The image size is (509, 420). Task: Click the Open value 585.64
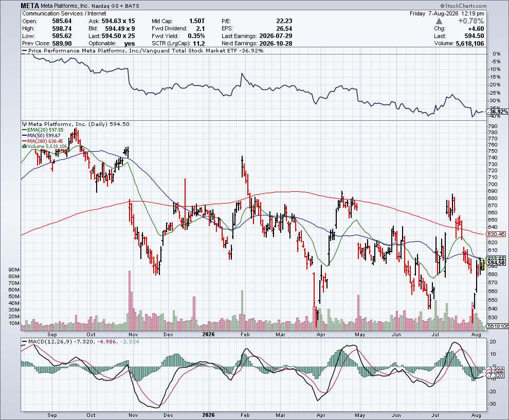[x=62, y=21]
